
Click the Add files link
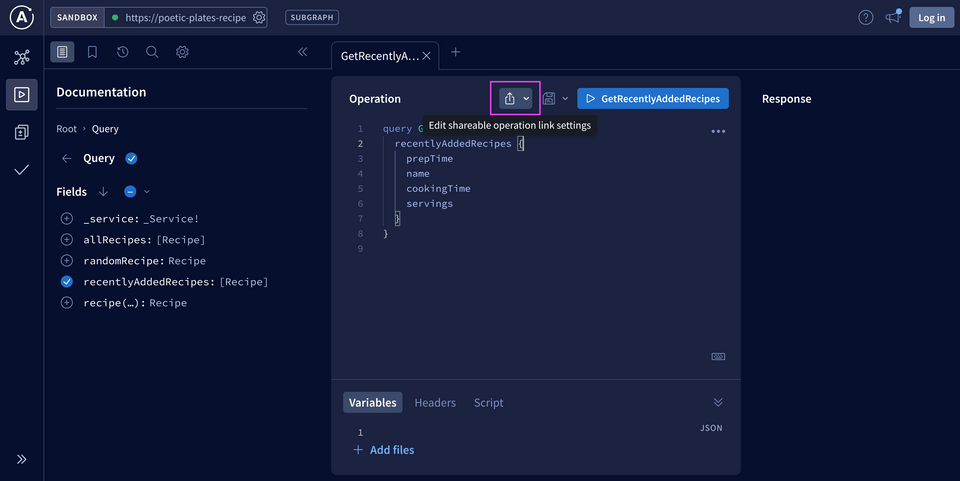pos(384,450)
